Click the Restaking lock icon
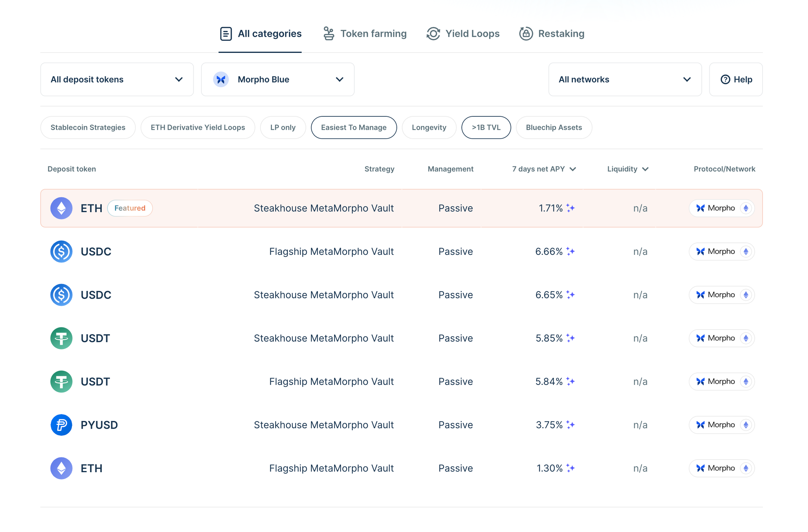 pos(526,34)
